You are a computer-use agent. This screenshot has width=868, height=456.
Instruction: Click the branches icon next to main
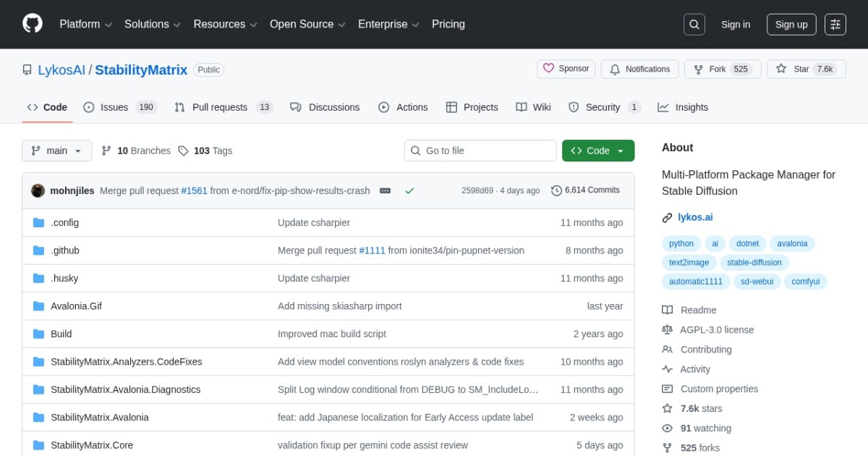coord(106,151)
